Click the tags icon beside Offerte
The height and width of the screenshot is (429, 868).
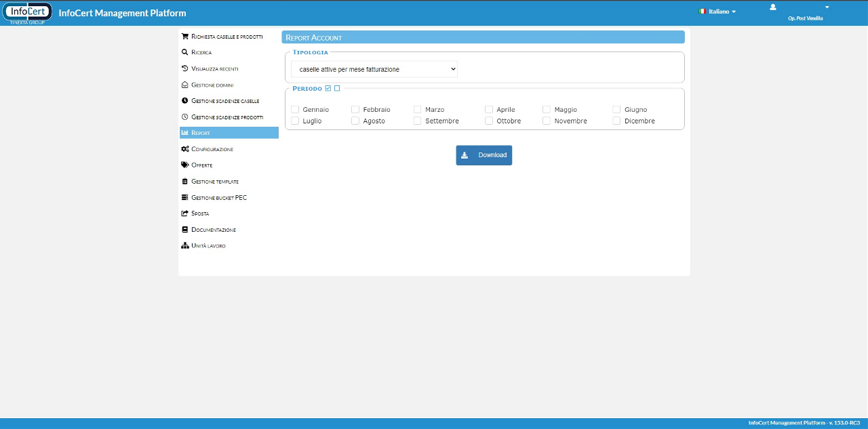[x=185, y=165]
